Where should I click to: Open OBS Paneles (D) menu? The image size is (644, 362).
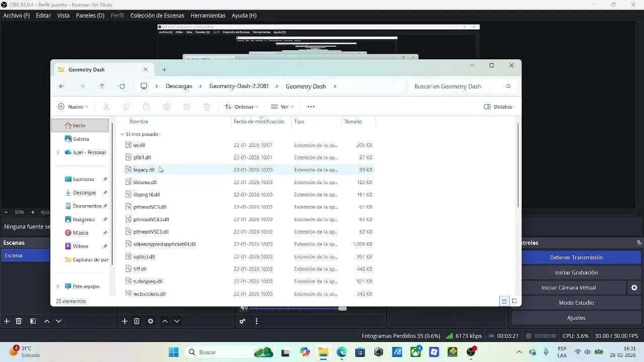tap(90, 16)
